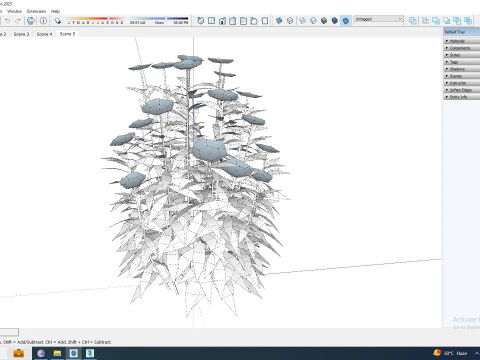Select Hidden Line face style

313,21
